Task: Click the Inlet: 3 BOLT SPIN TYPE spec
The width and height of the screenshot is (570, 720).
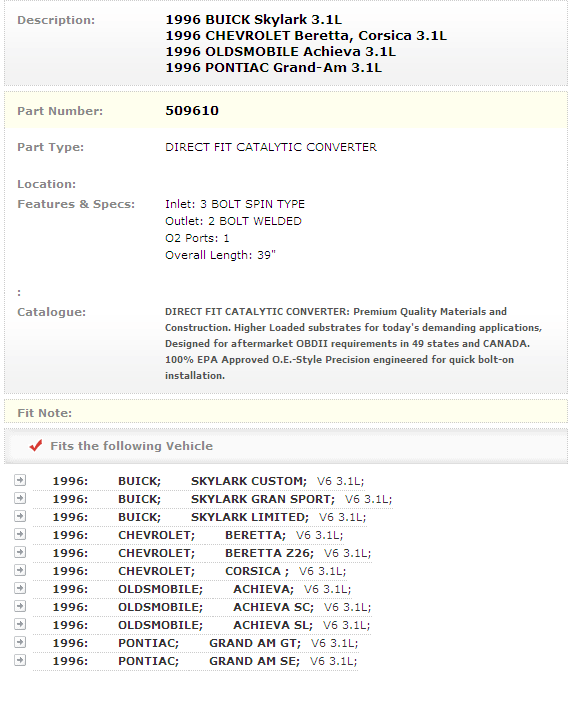Action: pos(235,204)
